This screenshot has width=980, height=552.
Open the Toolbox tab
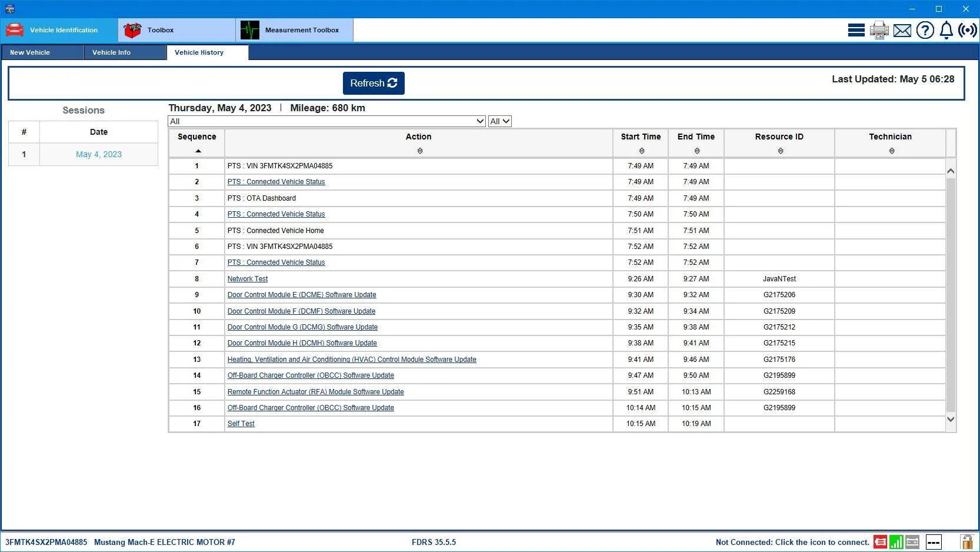click(x=176, y=30)
